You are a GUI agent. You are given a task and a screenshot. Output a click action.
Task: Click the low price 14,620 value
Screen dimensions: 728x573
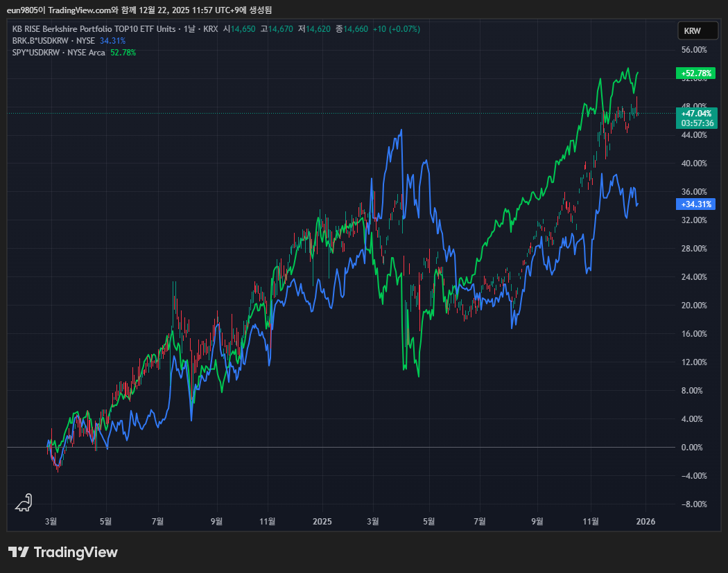coord(318,29)
